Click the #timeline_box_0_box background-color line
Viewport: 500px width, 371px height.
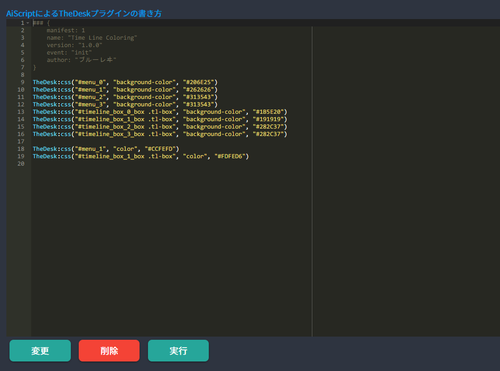pos(160,112)
